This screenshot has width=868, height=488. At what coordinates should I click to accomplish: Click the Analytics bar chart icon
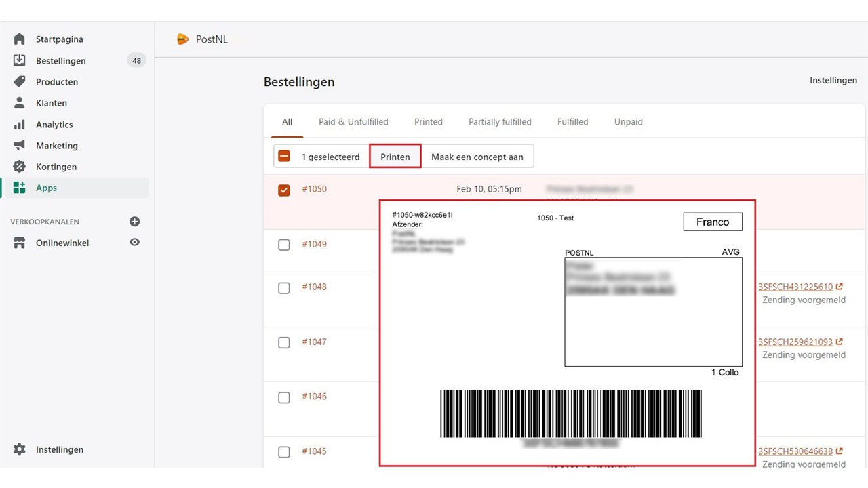pos(19,125)
